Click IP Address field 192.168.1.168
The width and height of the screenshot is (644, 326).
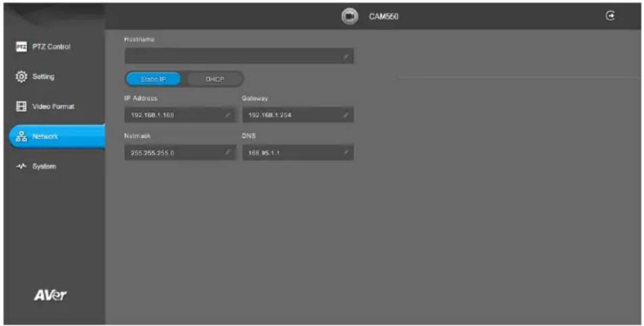(180, 115)
